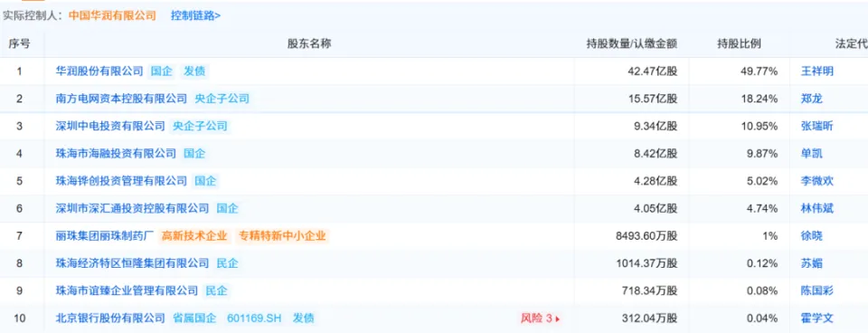868x333 pixels.
Task: Click 央企子公司 tag beside 深圳中电投资
Action: (200, 126)
